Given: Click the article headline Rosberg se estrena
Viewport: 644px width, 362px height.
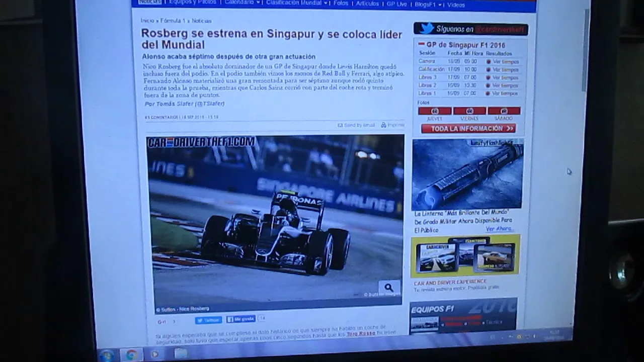Looking at the screenshot, I should [x=272, y=40].
